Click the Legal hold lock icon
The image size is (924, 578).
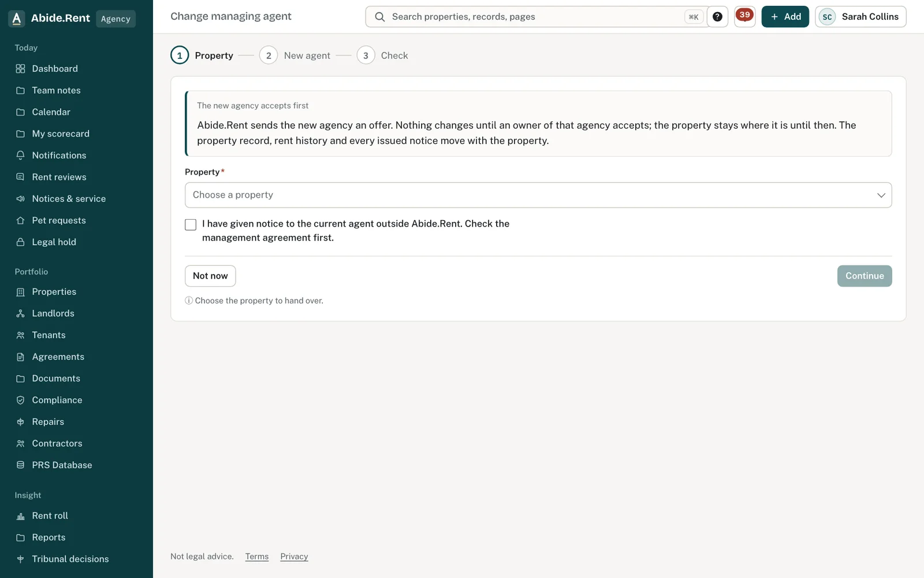[x=20, y=242]
